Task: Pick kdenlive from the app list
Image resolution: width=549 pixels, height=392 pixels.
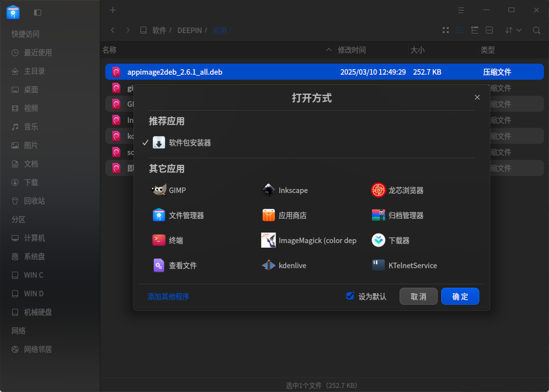Action: [284, 266]
